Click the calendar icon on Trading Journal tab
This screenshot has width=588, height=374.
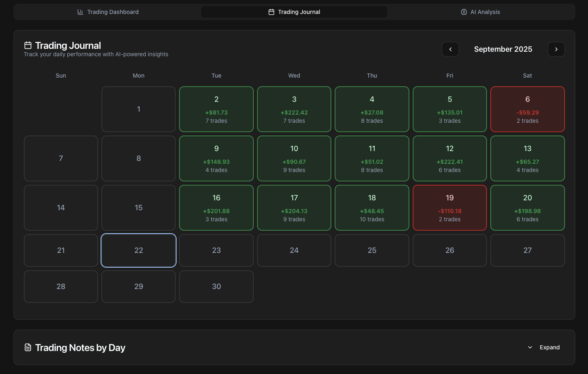tap(271, 12)
